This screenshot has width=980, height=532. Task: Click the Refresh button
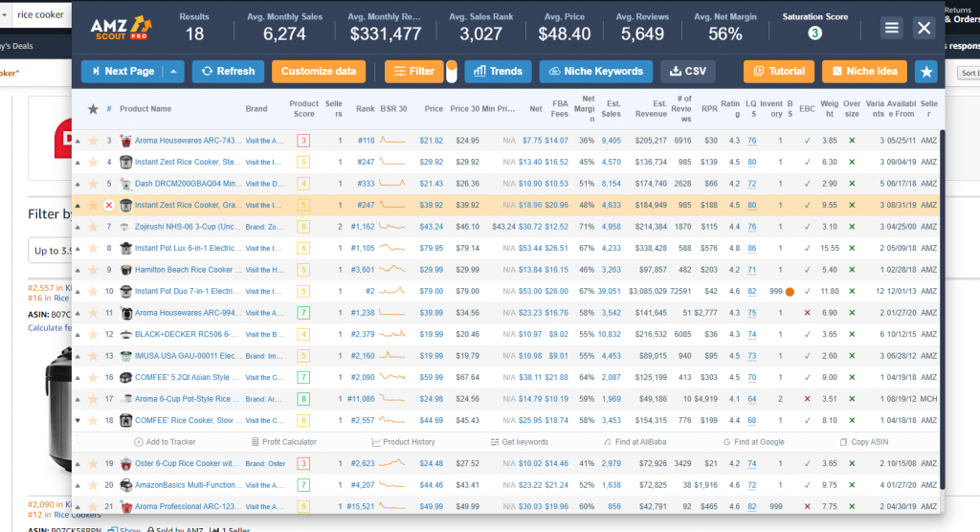(228, 71)
